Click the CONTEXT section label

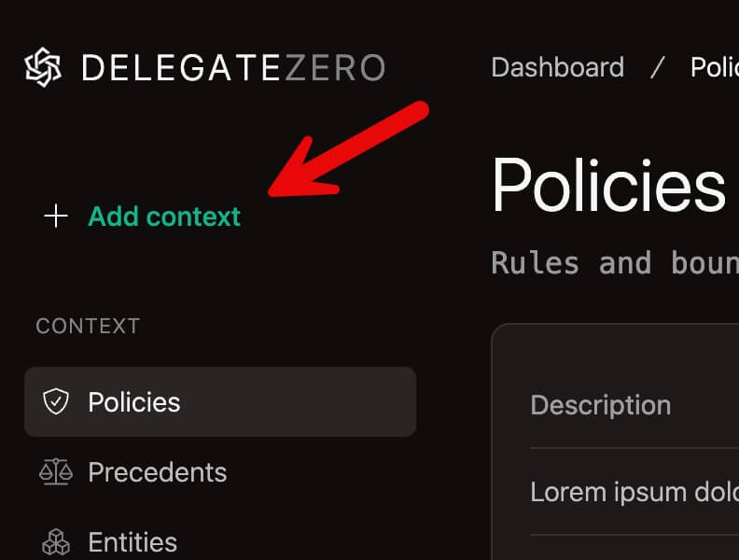pyautogui.click(x=88, y=326)
